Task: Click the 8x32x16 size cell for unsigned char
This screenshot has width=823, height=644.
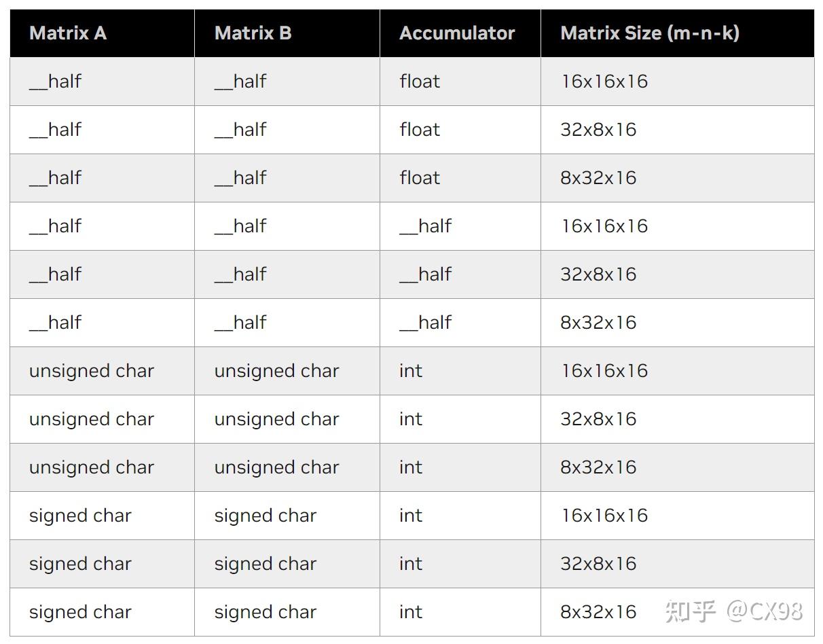Action: tap(598, 467)
